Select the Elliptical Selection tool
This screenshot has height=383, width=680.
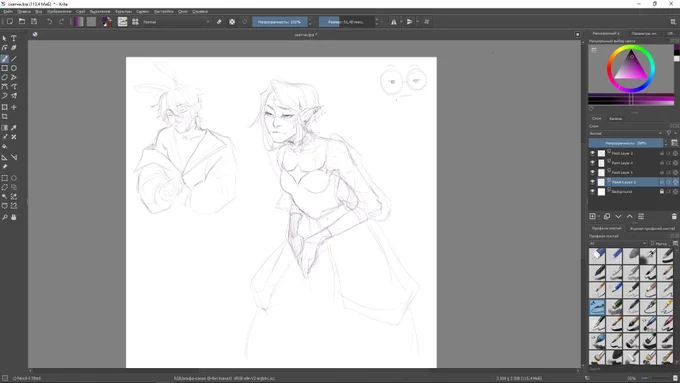pos(14,178)
